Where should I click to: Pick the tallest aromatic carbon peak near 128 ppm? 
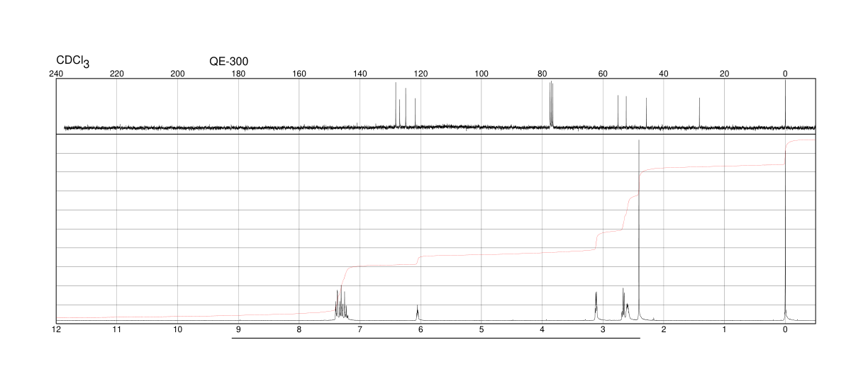click(396, 105)
